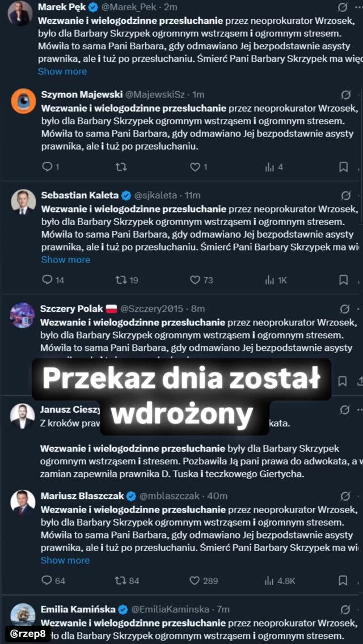363x644 pixels.
Task: Bookmark Mariusz Błaszczak's tweet
Action: (x=343, y=581)
